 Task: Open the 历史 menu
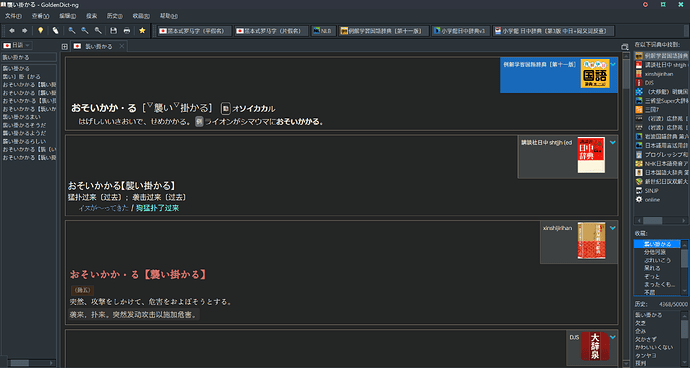coord(114,16)
